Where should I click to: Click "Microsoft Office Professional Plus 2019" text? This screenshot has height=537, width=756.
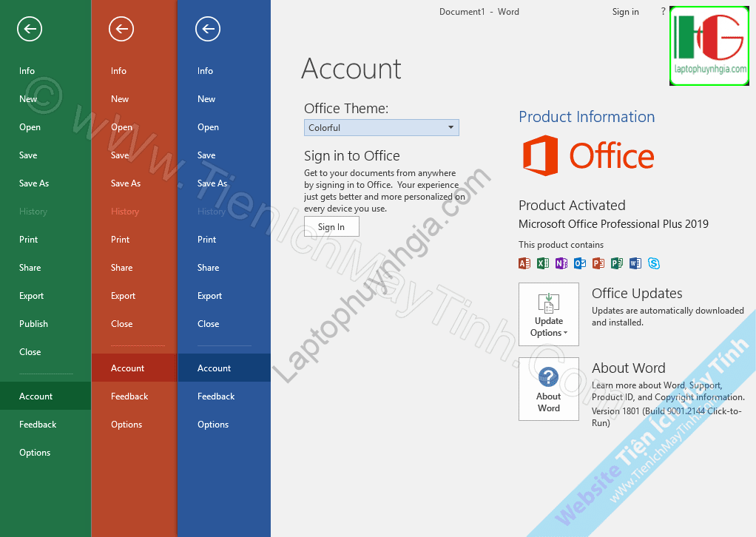(x=613, y=224)
